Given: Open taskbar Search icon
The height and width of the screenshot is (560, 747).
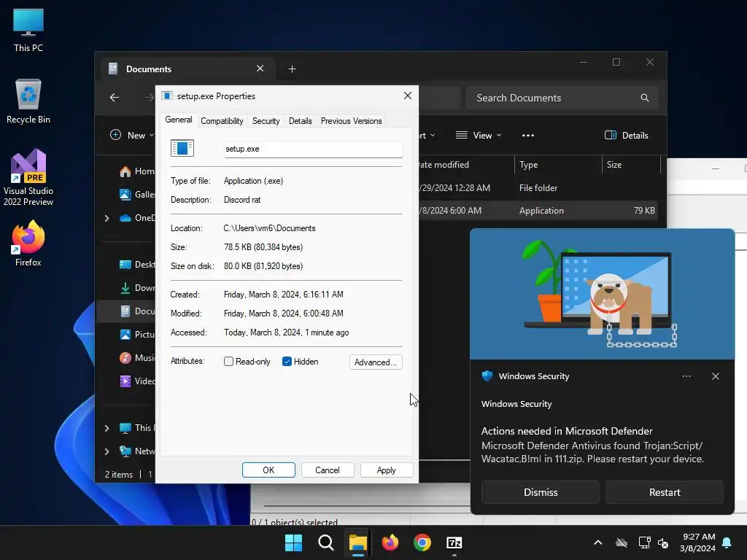Looking at the screenshot, I should (326, 542).
